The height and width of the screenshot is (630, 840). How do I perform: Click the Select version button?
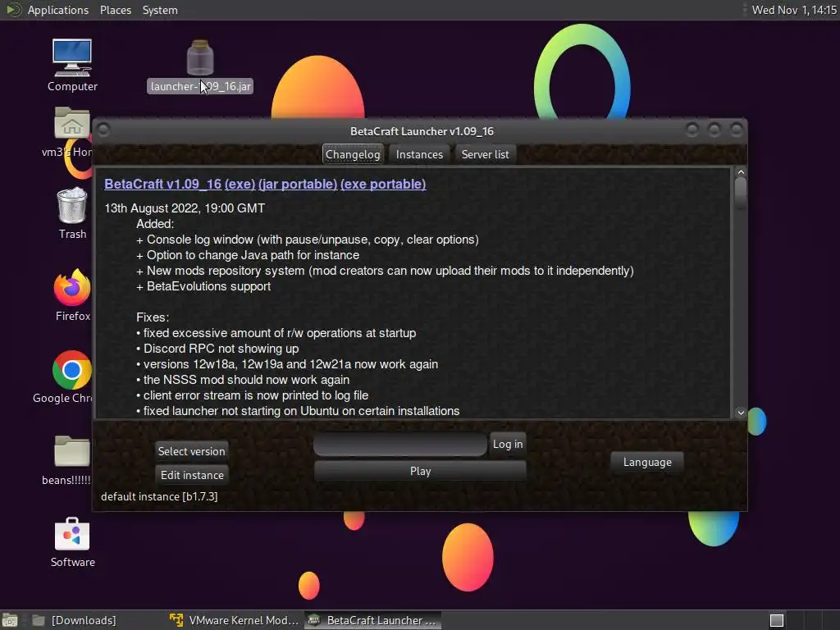[191, 451]
